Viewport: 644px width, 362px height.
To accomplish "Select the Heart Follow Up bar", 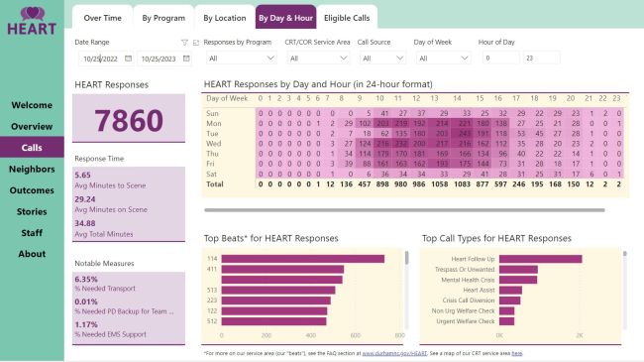I will coord(541,259).
